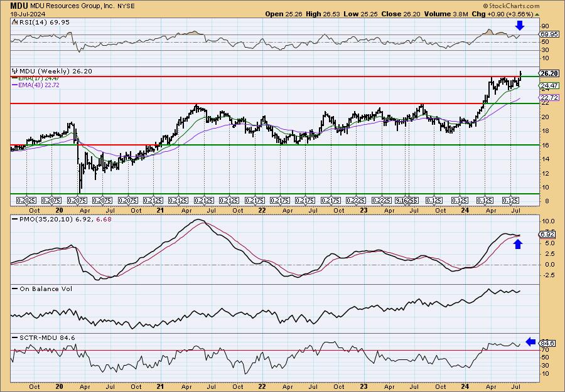This screenshot has width=565, height=392.
Task: Click the RSI(14) 69.95 indicator label
Action: pos(44,23)
